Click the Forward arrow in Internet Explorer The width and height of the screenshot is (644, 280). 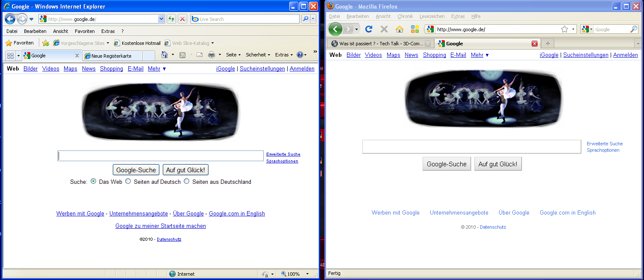click(x=22, y=19)
